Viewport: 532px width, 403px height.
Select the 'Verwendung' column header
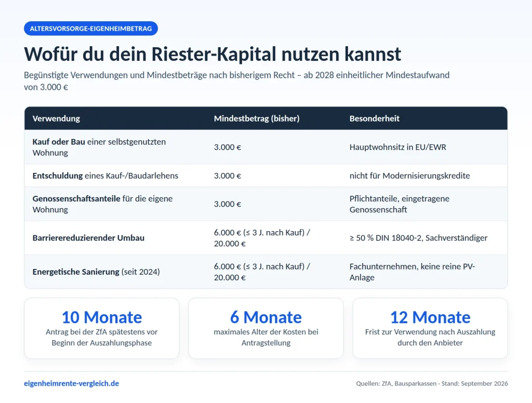[x=56, y=118]
